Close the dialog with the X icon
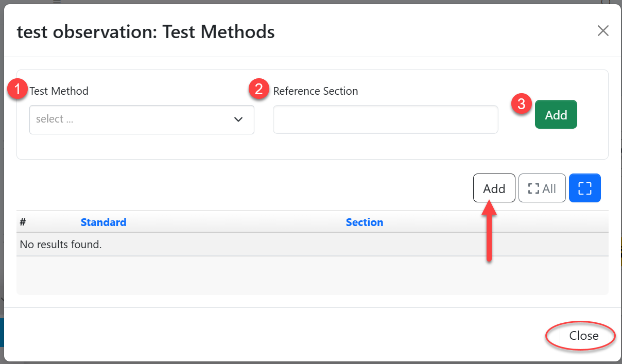Viewport: 622px width, 364px height. point(603,31)
